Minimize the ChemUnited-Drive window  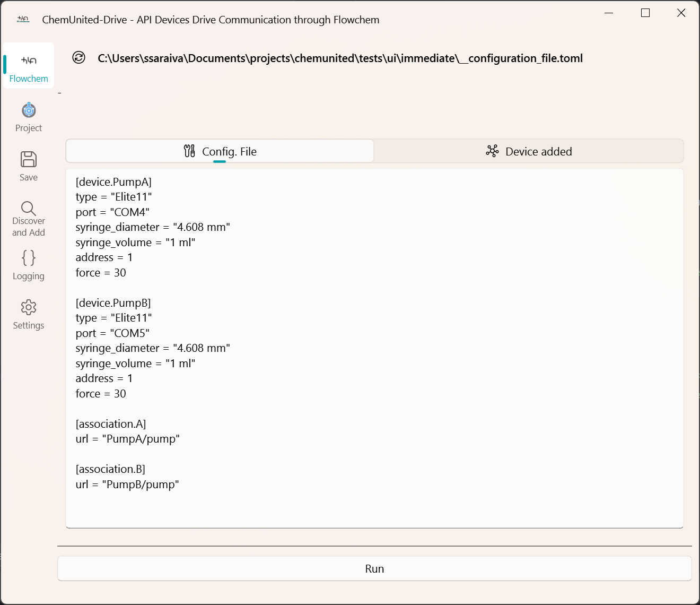[609, 13]
